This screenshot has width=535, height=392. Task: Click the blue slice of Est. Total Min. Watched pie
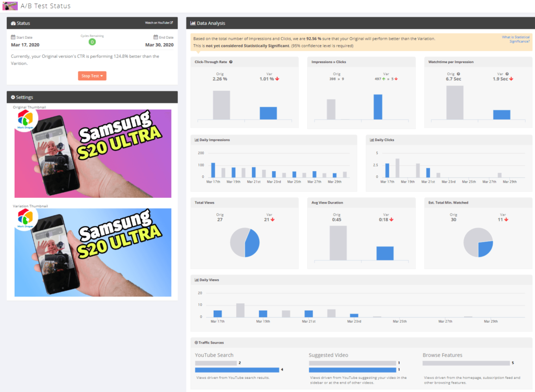click(485, 249)
